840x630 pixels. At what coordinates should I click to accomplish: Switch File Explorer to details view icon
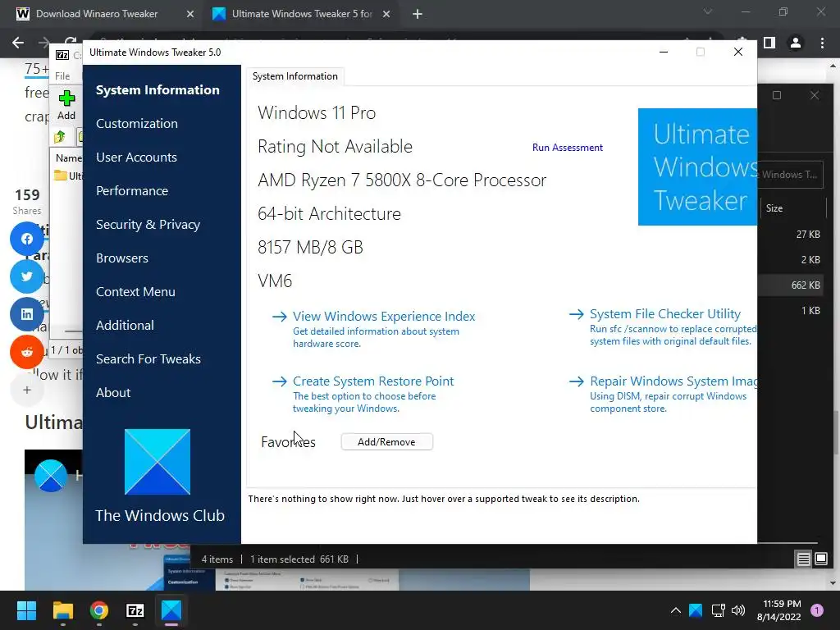tap(804, 559)
